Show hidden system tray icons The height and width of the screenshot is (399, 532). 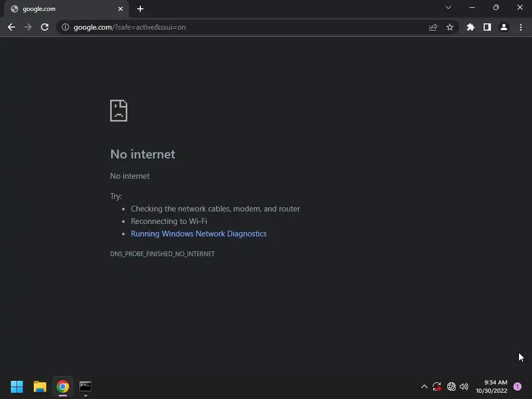coord(424,387)
